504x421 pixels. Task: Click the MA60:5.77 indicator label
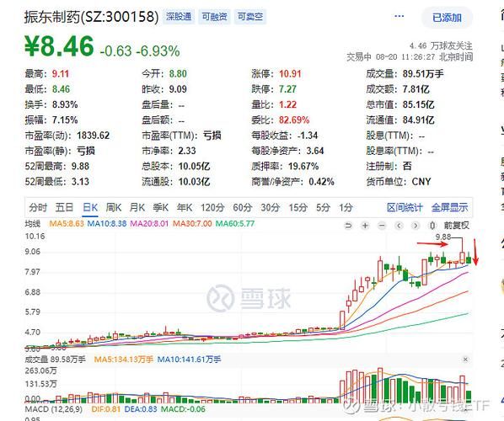pyautogui.click(x=235, y=223)
